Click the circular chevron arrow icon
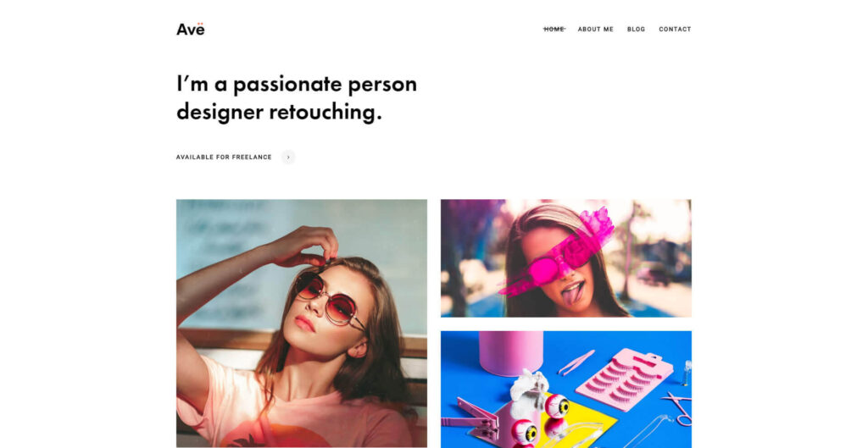Image resolution: width=868 pixels, height=448 pixels. pyautogui.click(x=288, y=157)
